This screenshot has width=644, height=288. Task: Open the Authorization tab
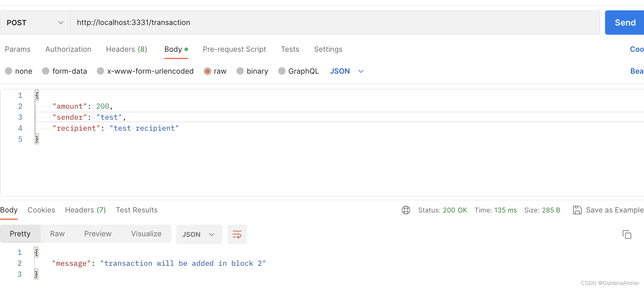pos(68,49)
